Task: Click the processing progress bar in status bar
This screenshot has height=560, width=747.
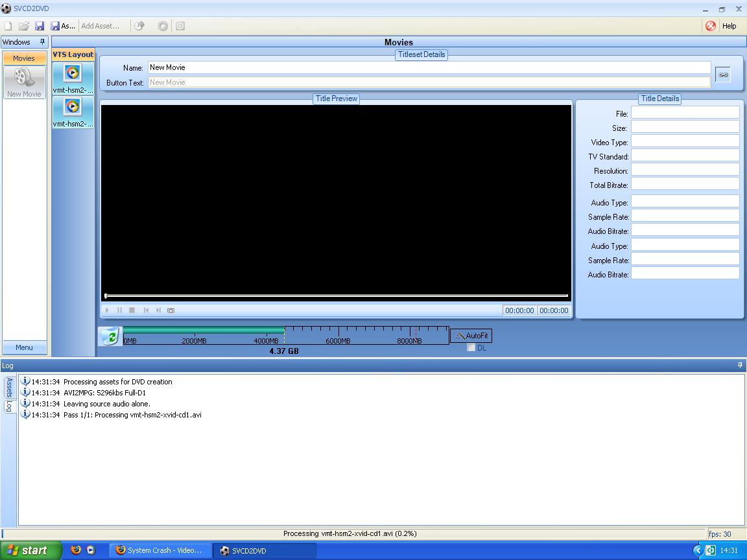Action: tap(353, 534)
